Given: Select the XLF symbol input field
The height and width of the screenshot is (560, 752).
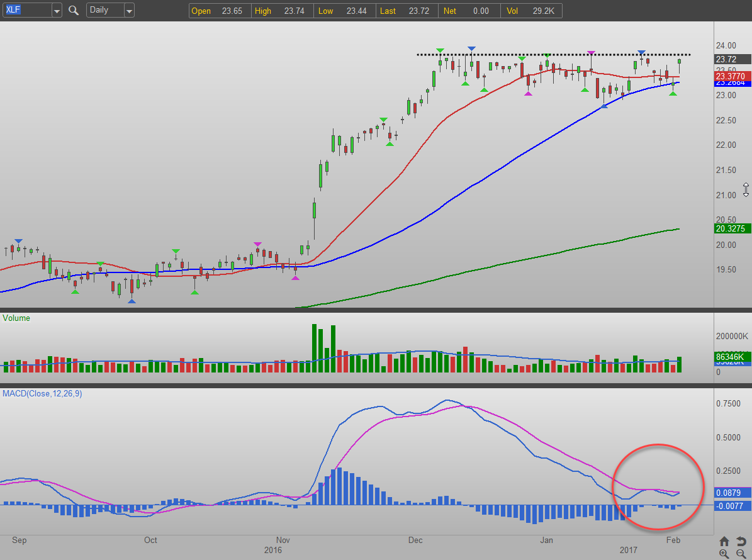Looking at the screenshot, I should pos(25,11).
